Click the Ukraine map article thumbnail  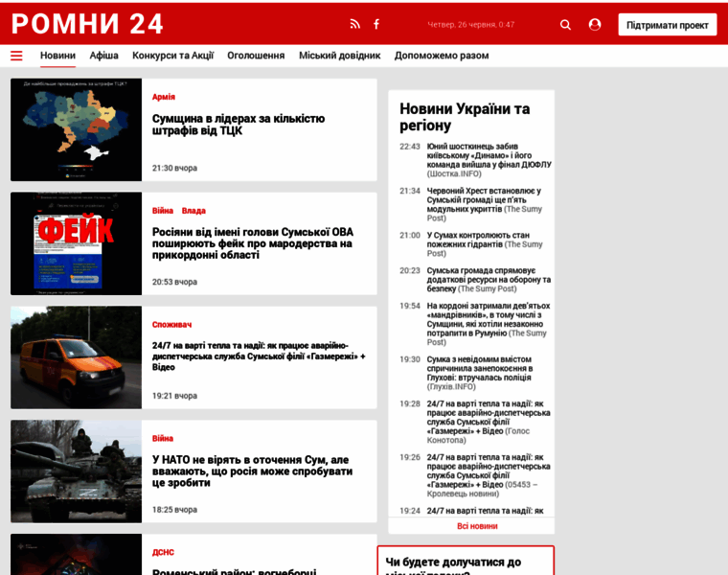(x=76, y=129)
